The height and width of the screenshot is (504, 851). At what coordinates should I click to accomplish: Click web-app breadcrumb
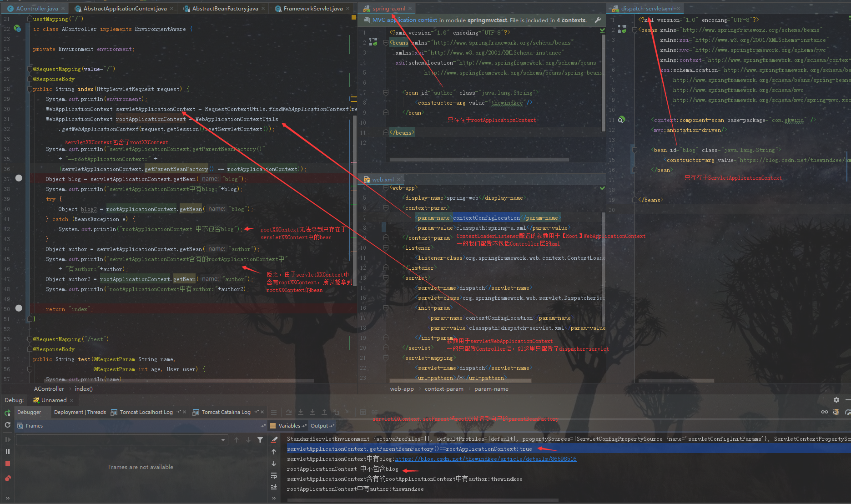click(x=402, y=389)
